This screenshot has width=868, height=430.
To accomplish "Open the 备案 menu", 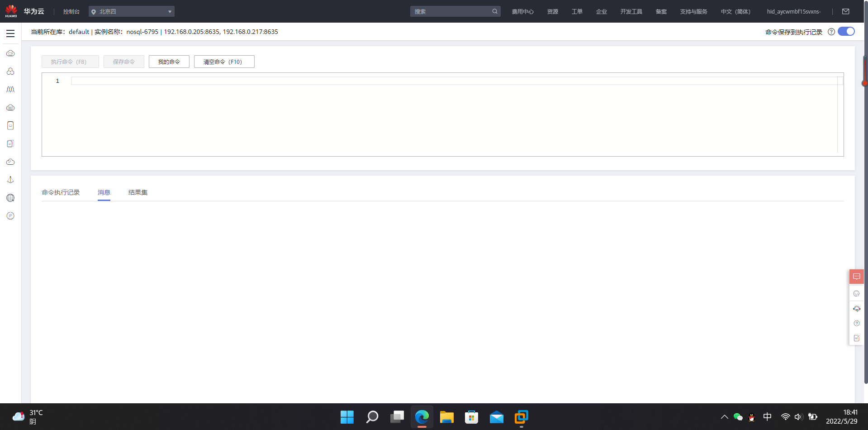I will click(661, 12).
